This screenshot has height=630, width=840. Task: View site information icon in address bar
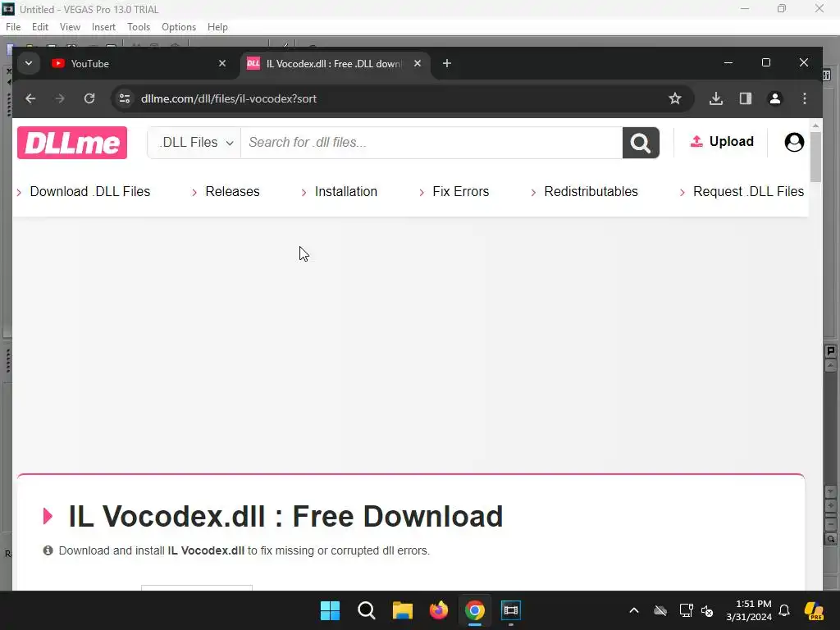pos(125,98)
